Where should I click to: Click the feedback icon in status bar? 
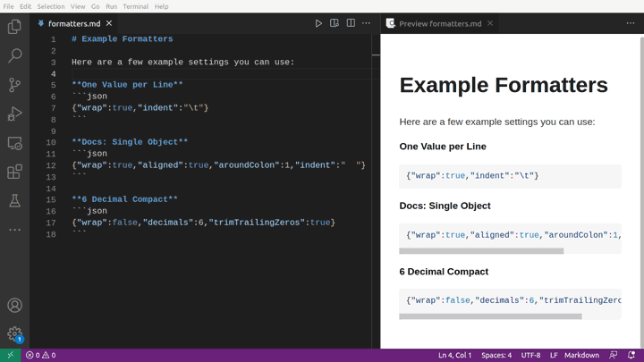click(x=614, y=355)
